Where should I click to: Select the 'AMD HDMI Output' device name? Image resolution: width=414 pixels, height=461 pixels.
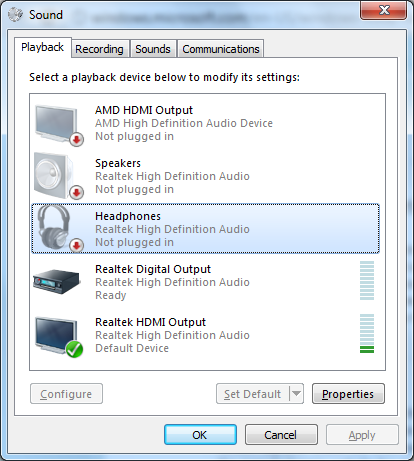tap(144, 110)
